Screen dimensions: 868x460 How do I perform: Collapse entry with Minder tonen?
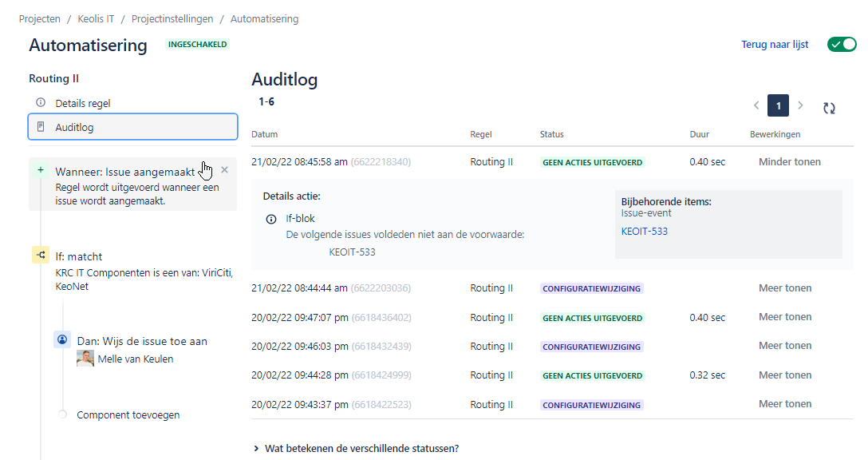point(789,162)
